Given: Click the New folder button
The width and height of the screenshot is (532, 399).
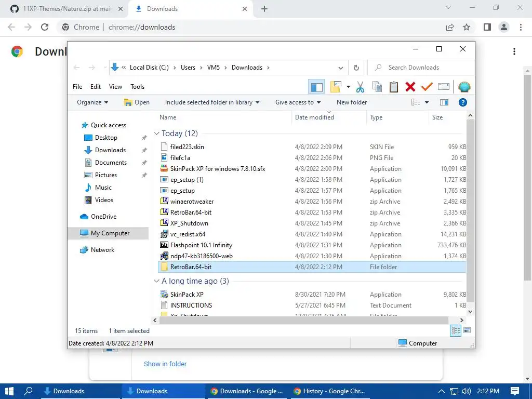Looking at the screenshot, I should [x=352, y=102].
